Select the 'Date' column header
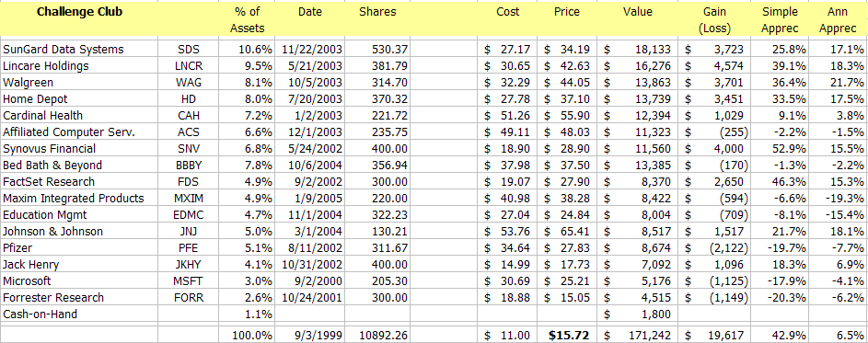Viewport: 868px width, 343px height. (309, 19)
